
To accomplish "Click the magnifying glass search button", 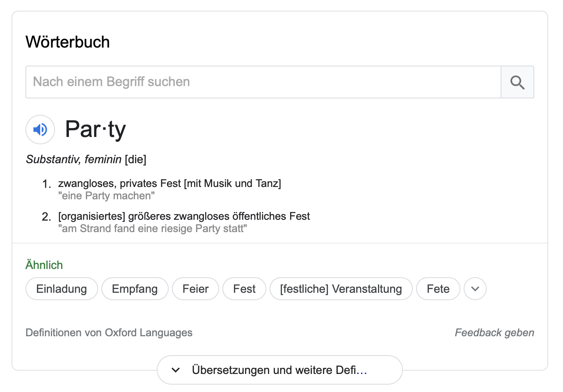I will pyautogui.click(x=517, y=82).
